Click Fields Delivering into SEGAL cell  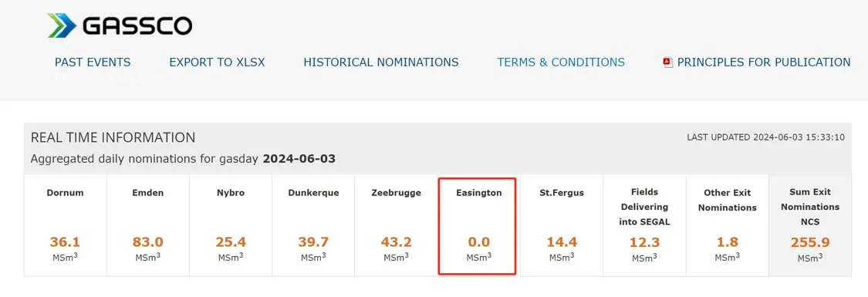point(644,226)
